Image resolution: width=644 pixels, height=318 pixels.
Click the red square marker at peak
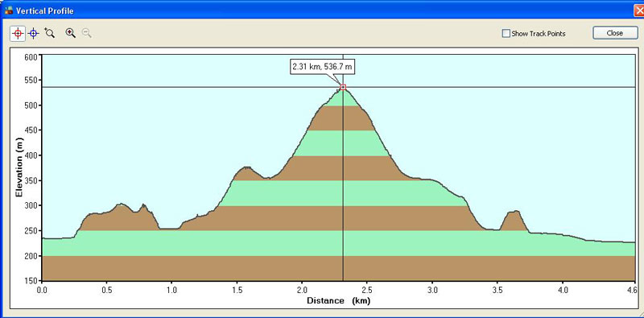point(344,87)
